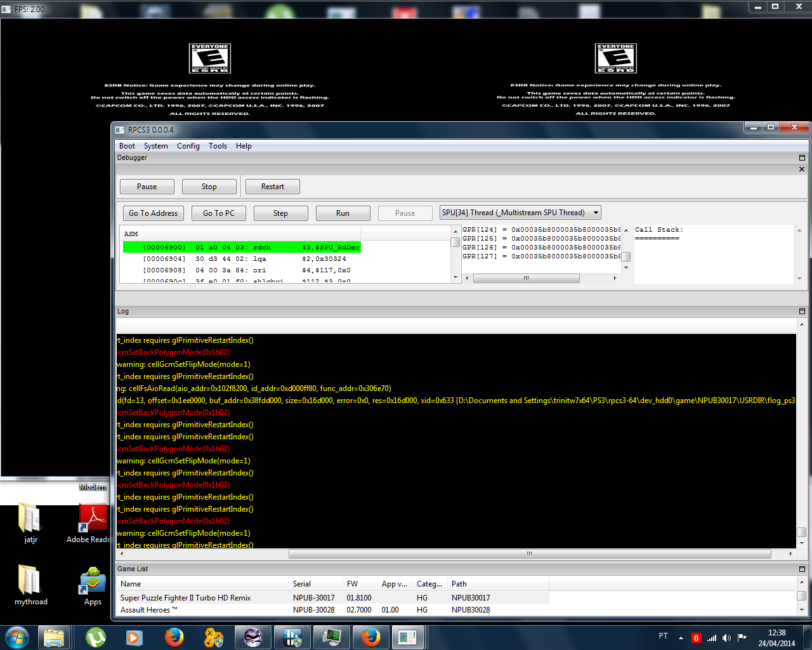Click the Windows Start button
Image resolution: width=812 pixels, height=650 pixels.
[x=16, y=637]
